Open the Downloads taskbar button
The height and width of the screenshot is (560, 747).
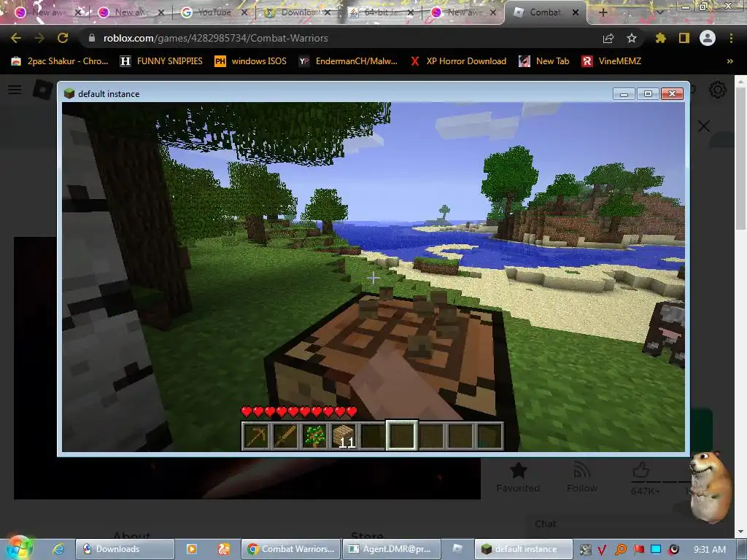pyautogui.click(x=125, y=549)
